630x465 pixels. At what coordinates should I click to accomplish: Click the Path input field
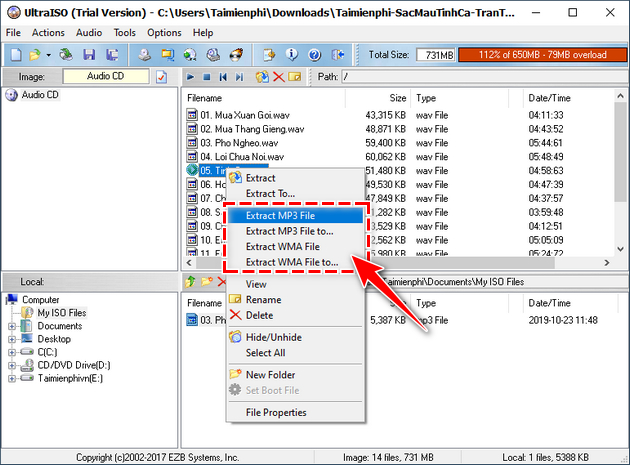[x=485, y=76]
